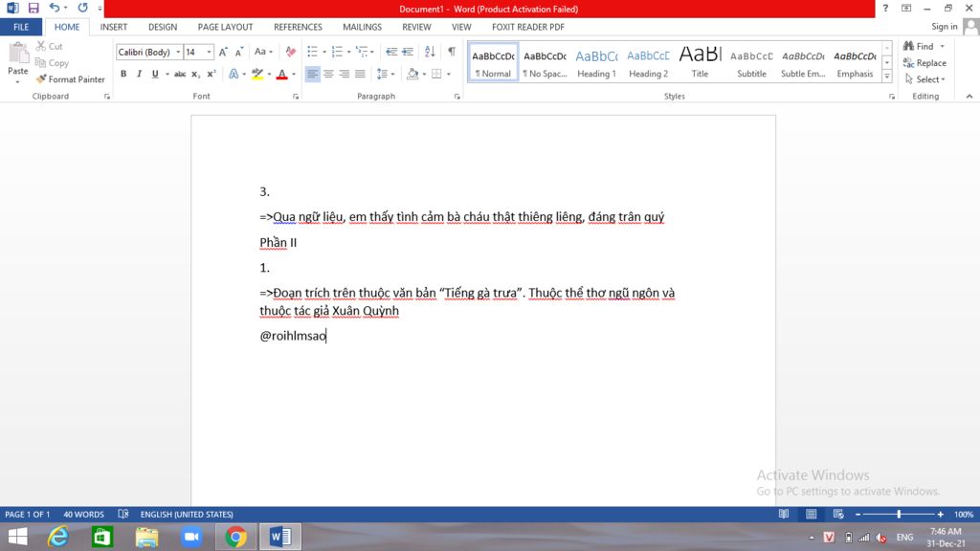Viewport: 980px width, 551px height.
Task: Cut the selected text
Action: click(x=50, y=46)
